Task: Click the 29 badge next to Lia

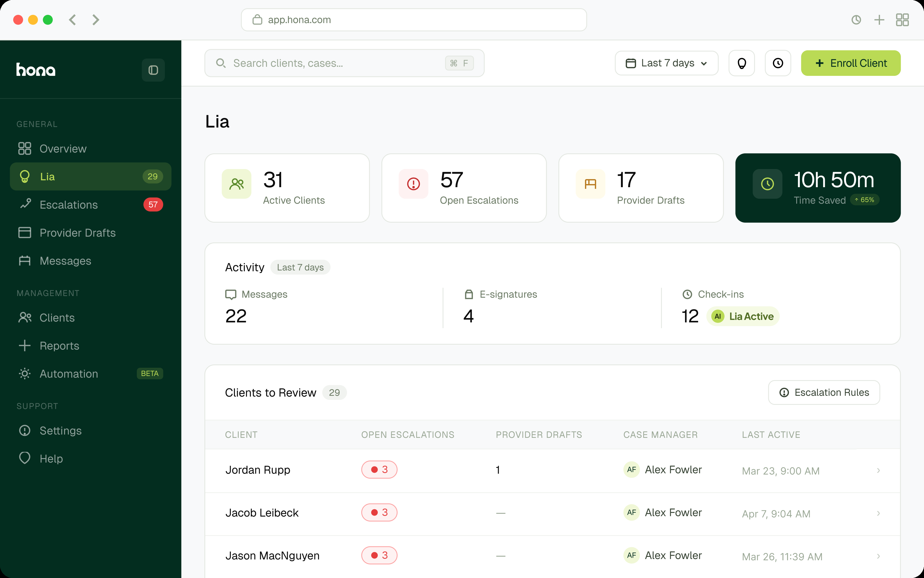Action: [152, 176]
